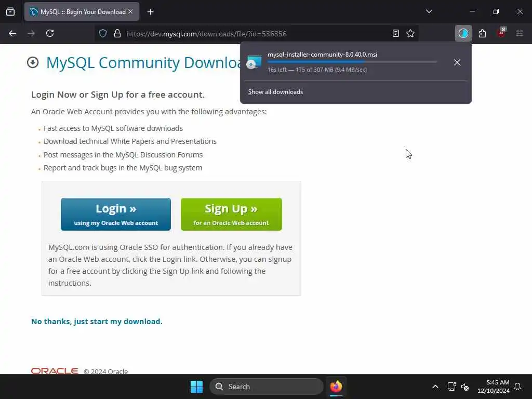Open Firefox View tabs overview icon
Screen dimensions: 532x399
[10, 12]
